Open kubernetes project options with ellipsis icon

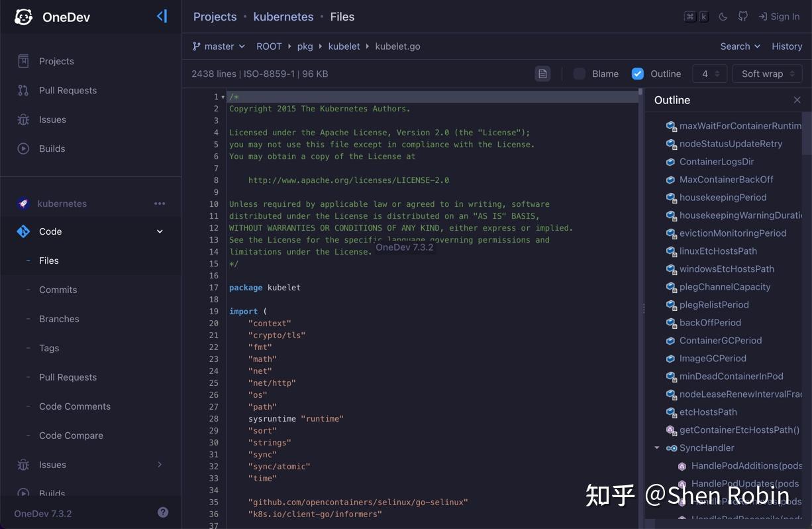tap(160, 204)
